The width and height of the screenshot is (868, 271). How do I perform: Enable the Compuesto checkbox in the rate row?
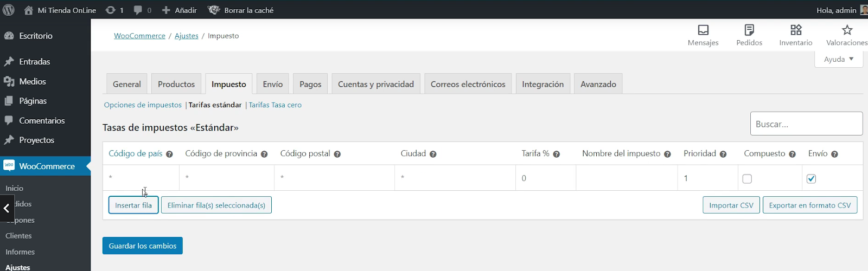pos(747,178)
